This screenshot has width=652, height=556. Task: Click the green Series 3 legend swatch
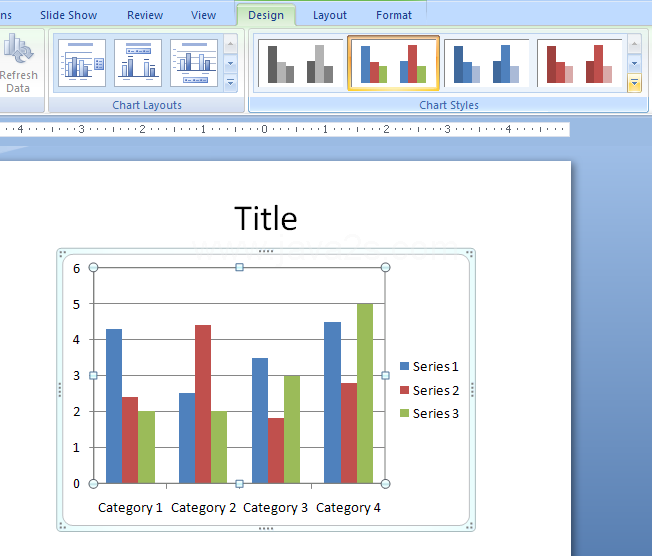point(404,413)
